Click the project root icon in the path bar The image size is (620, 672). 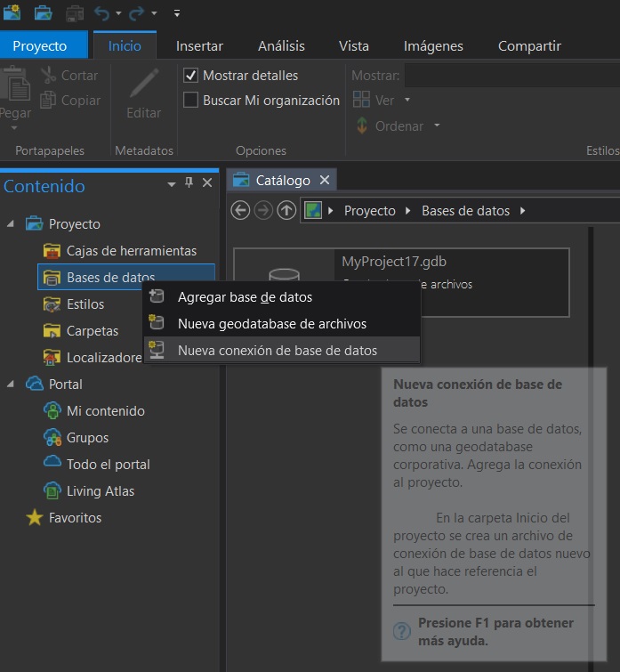click(x=313, y=210)
